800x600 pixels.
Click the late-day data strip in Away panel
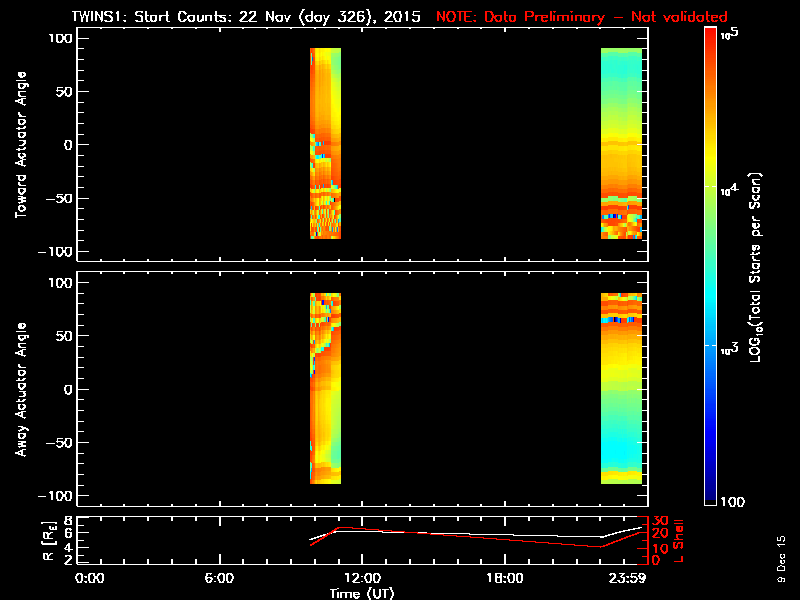pos(621,388)
